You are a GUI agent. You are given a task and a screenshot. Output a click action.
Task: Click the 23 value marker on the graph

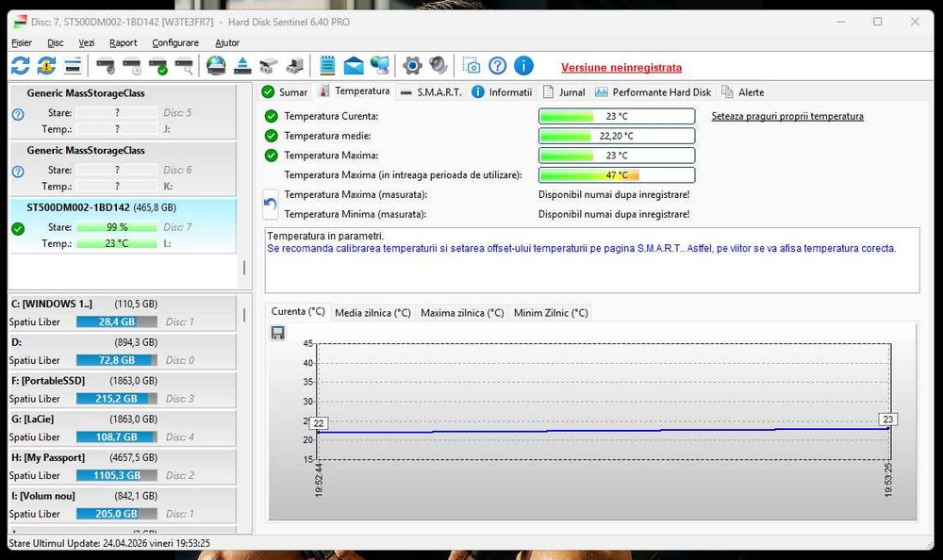click(x=887, y=420)
